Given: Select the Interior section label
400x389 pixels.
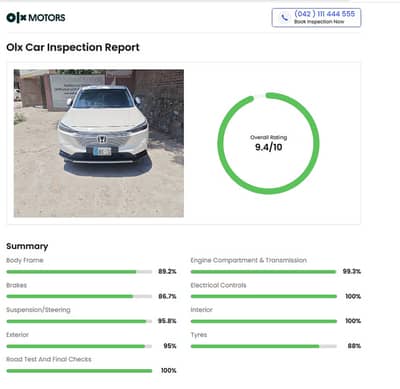Looking at the screenshot, I should [x=201, y=310].
